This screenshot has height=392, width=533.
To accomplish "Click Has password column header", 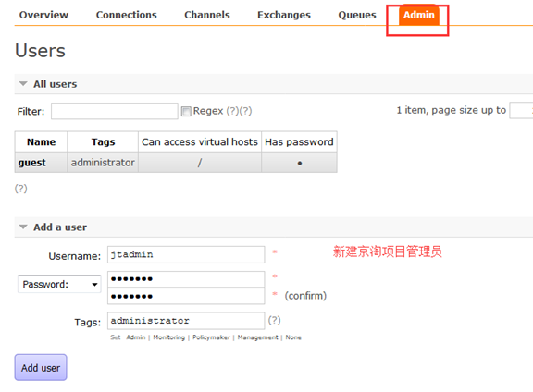I will [x=299, y=141].
